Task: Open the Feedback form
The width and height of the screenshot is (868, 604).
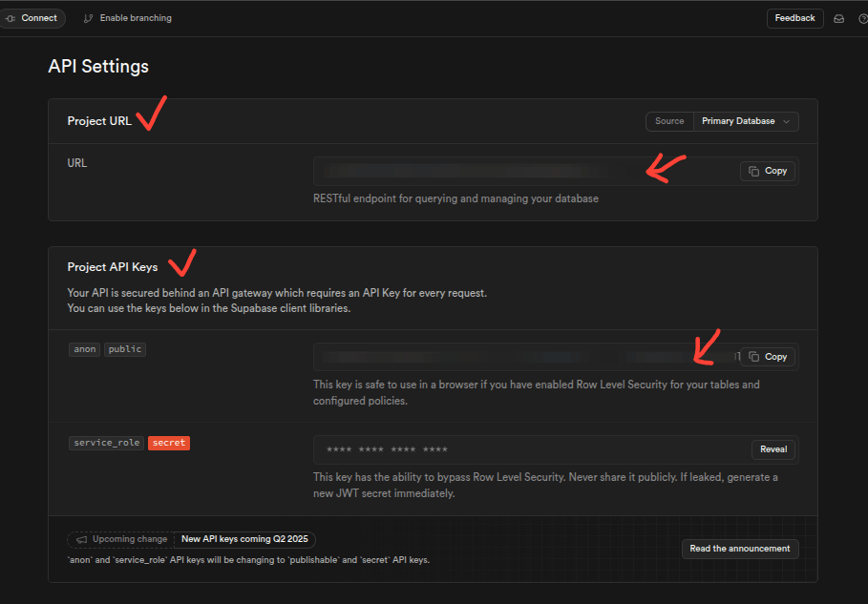Action: (x=794, y=18)
